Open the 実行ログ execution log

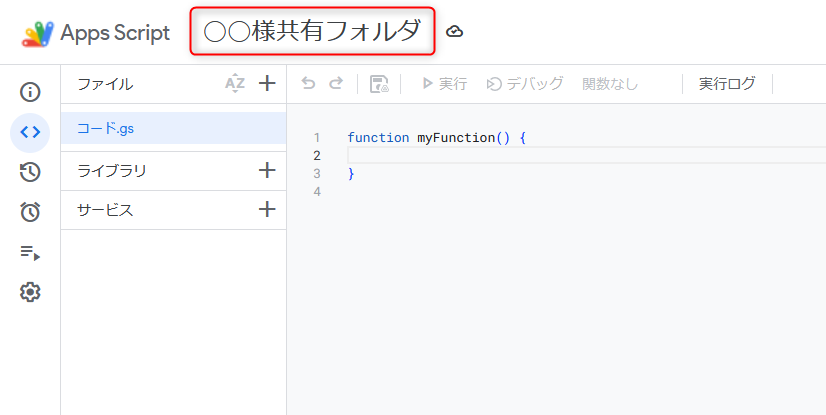click(727, 84)
